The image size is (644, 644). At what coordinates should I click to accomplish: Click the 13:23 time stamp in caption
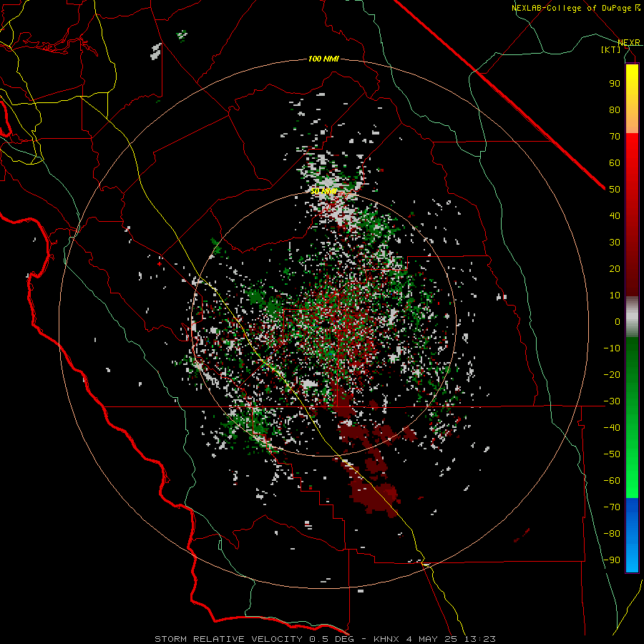(x=479, y=639)
